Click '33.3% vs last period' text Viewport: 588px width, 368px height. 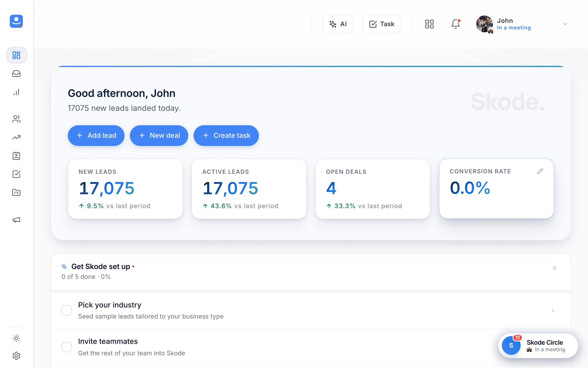tap(364, 206)
